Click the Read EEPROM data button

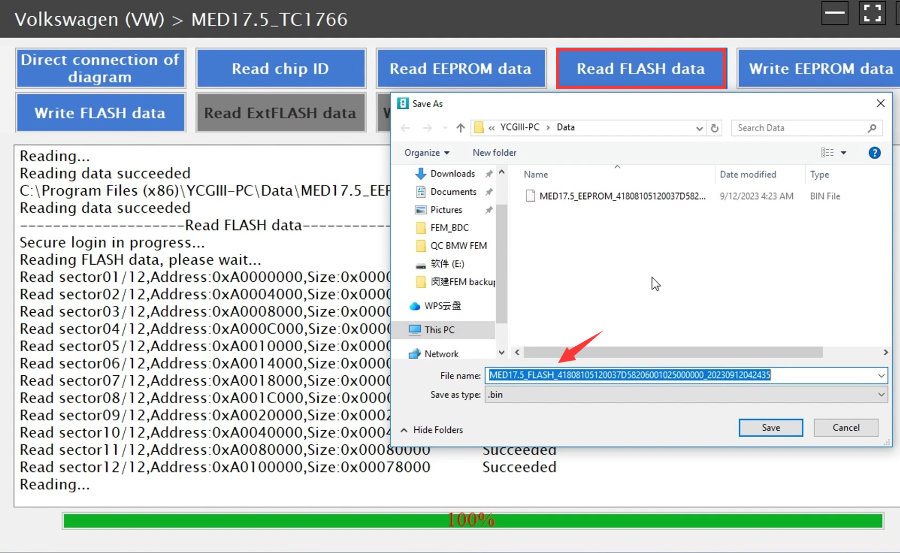pos(460,68)
